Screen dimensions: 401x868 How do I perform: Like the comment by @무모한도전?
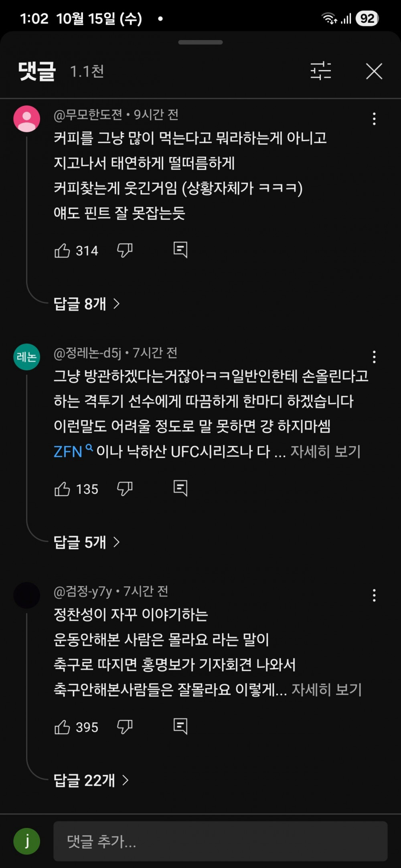click(x=62, y=251)
